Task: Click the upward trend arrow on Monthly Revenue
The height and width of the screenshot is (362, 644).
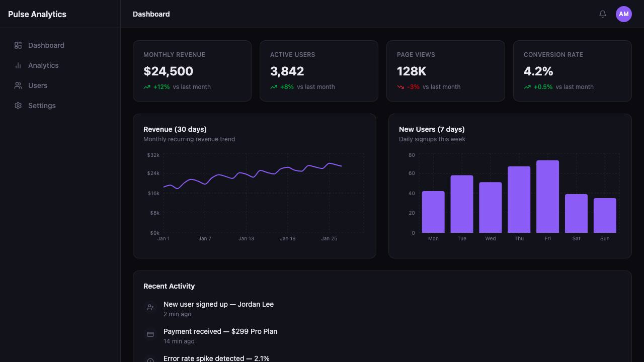Action: click(147, 87)
